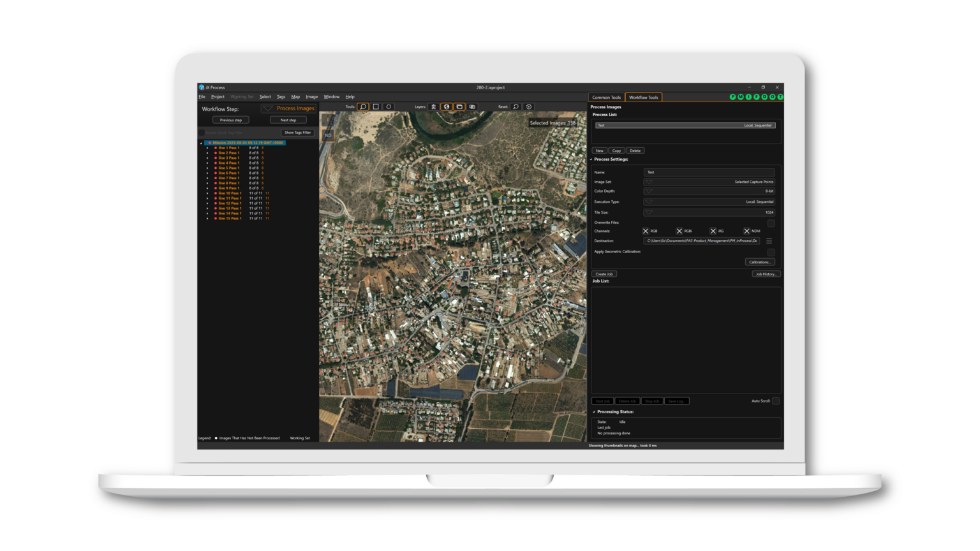Screen dimensions: 980x551
Task: Disable the NDVI channel checkbox
Action: click(x=746, y=231)
